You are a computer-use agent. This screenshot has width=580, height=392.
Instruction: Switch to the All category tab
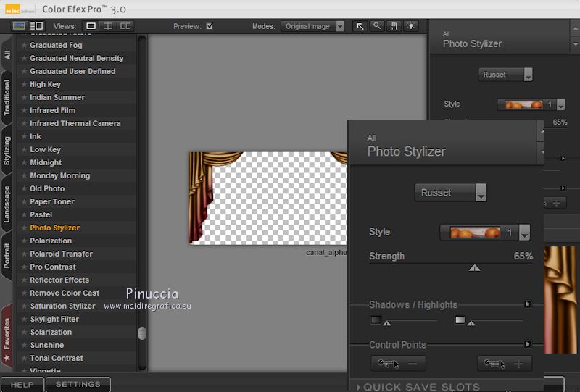(7, 55)
